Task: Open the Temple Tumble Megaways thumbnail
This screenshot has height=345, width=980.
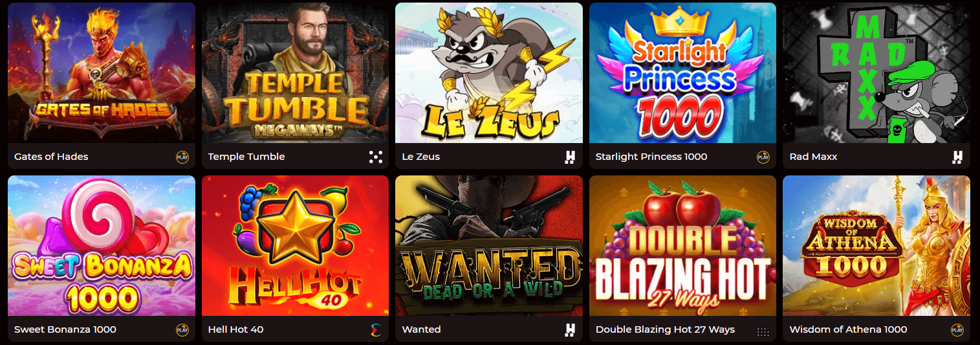Action: tap(295, 72)
